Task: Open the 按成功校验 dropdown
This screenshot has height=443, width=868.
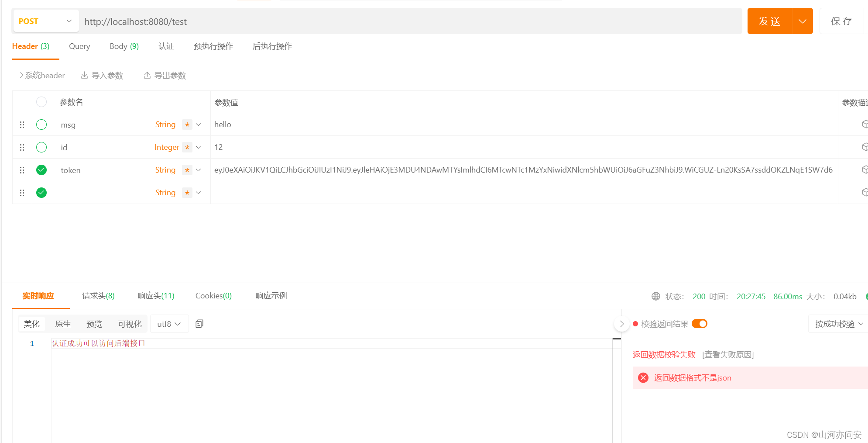Action: (x=839, y=324)
